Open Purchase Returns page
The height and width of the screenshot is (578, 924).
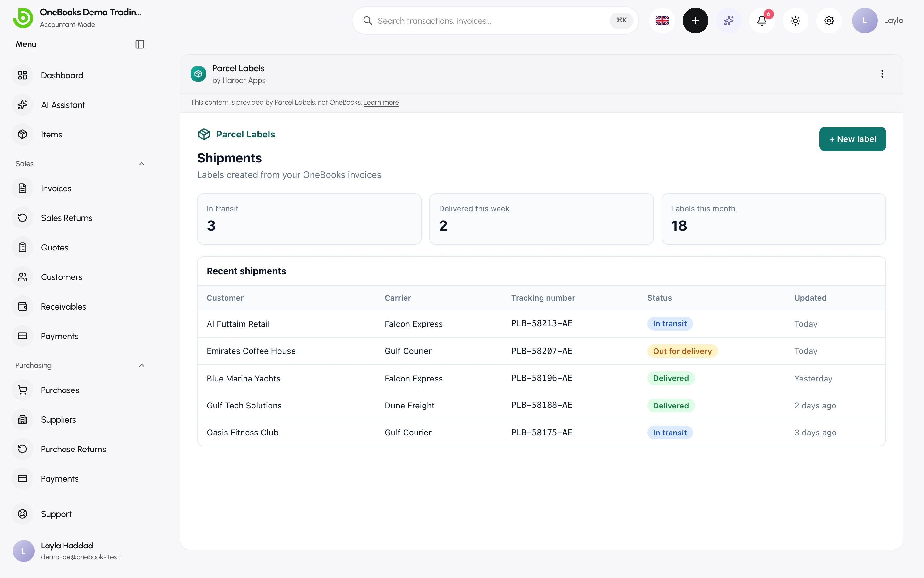[x=73, y=449]
